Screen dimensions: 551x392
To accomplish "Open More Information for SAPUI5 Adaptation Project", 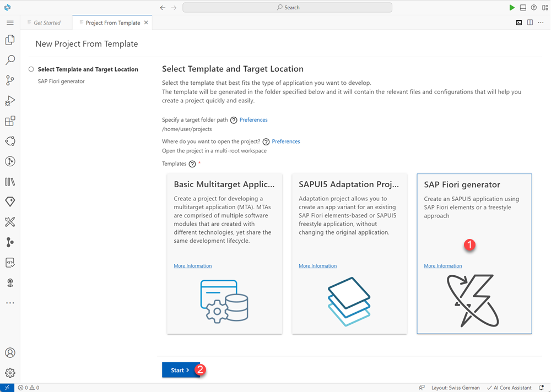I will 318,266.
